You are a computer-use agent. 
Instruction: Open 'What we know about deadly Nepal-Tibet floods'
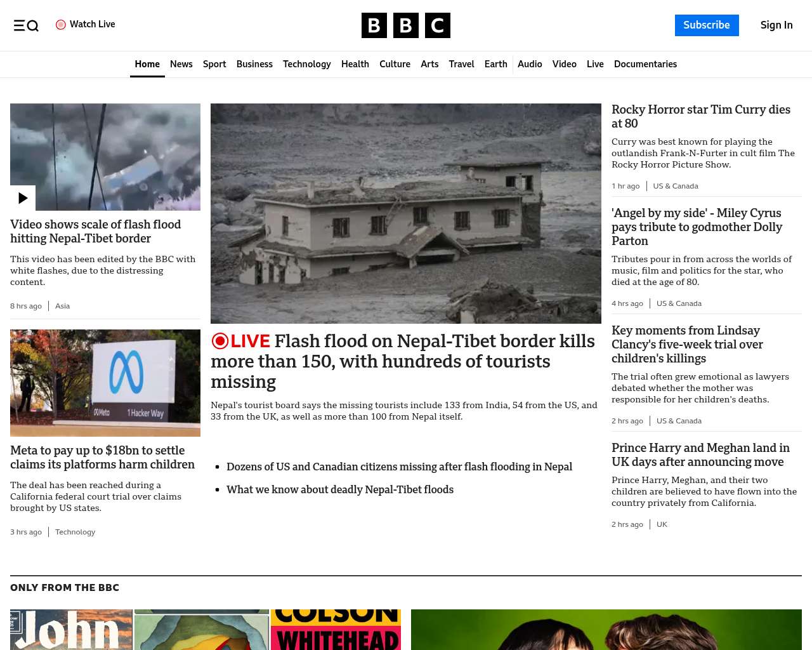[x=340, y=489]
